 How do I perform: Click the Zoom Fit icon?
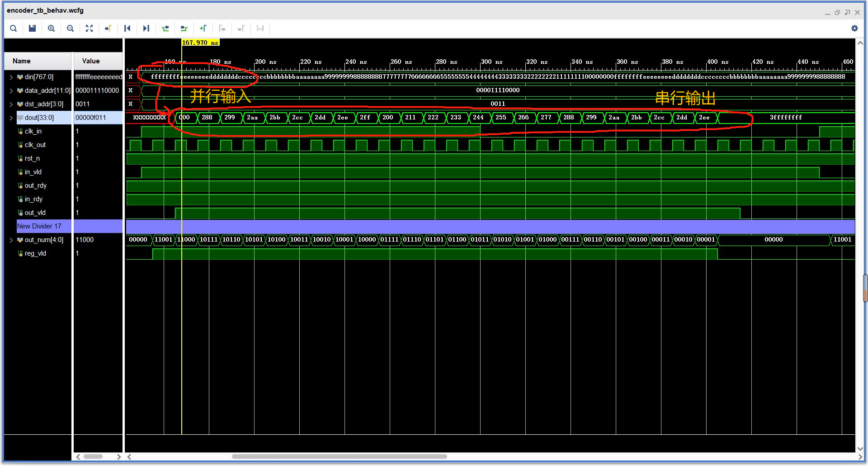[x=89, y=29]
